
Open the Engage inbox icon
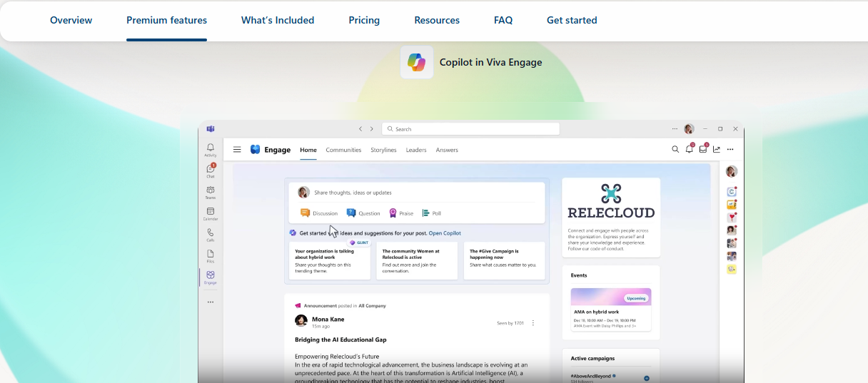click(x=703, y=149)
